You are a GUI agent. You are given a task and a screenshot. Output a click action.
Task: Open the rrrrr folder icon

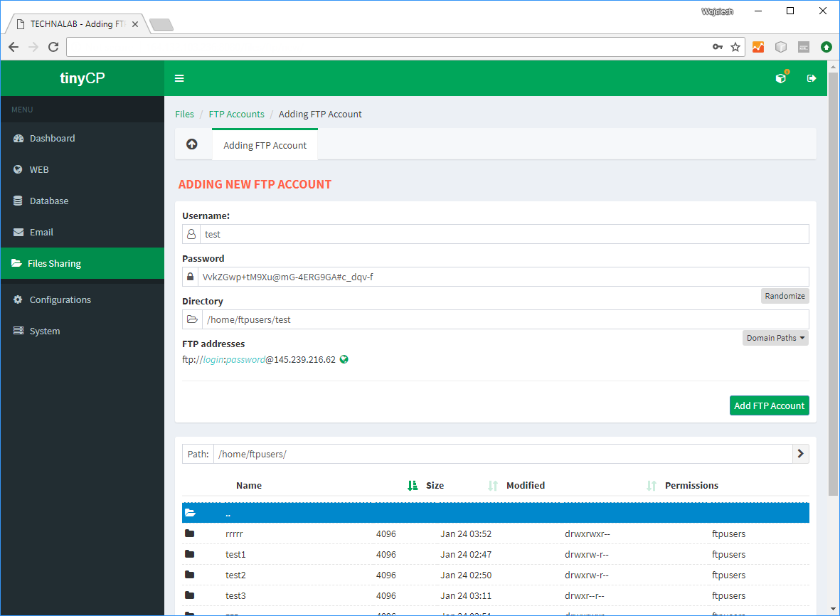tap(190, 533)
